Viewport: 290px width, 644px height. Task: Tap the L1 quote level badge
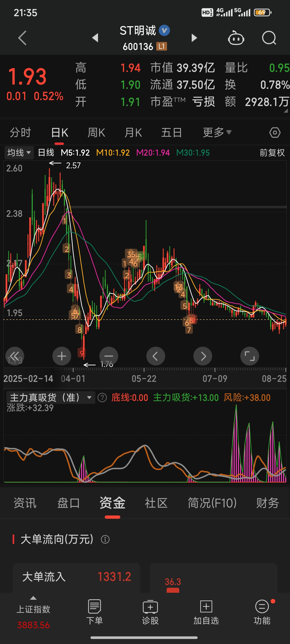tap(162, 46)
